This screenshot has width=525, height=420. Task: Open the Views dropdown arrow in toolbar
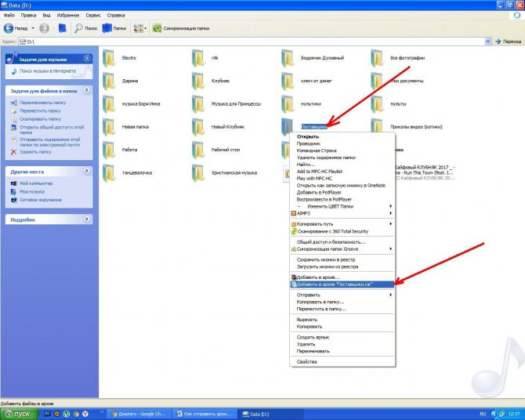point(145,28)
